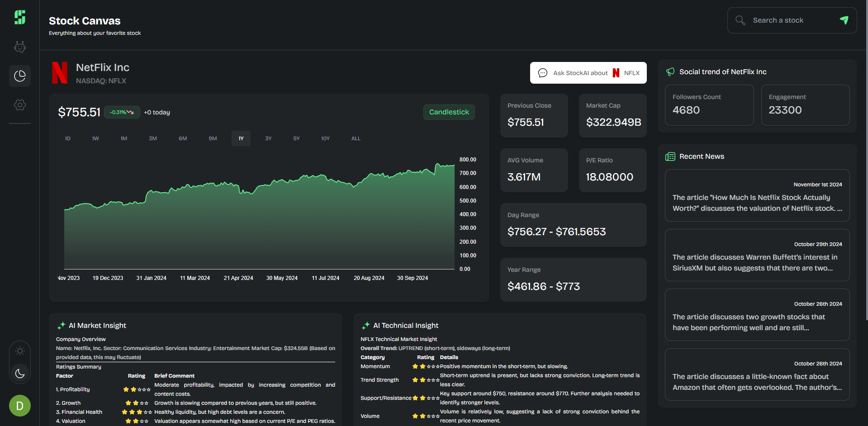Open the Amazon little-known fact article
Image resolution: width=868 pixels, height=426 pixels.
[757, 374]
